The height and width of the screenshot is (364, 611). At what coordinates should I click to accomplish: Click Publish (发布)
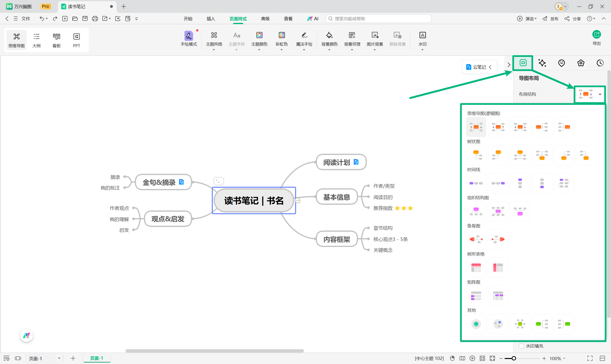click(x=550, y=19)
